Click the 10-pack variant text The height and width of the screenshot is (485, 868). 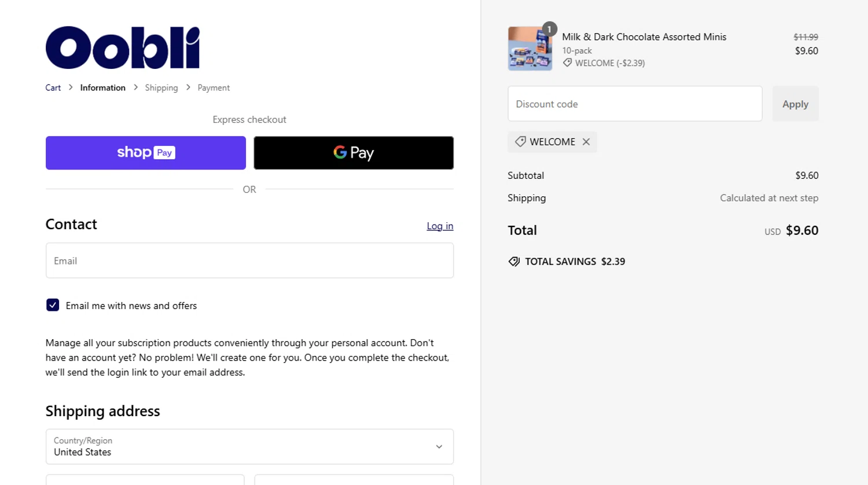point(577,50)
